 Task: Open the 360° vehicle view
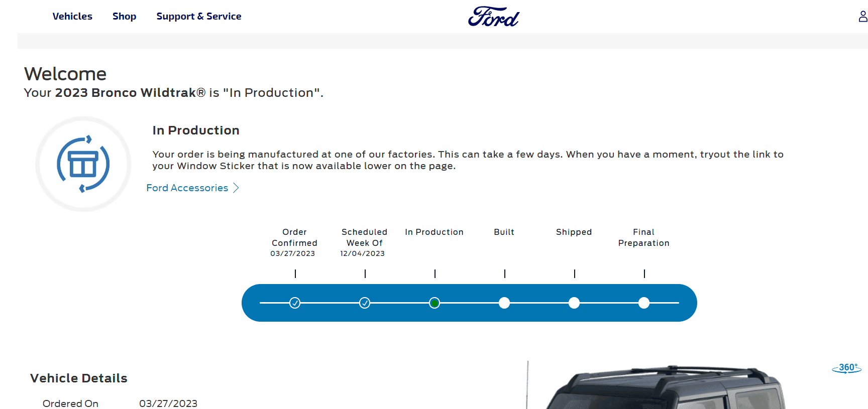click(847, 368)
